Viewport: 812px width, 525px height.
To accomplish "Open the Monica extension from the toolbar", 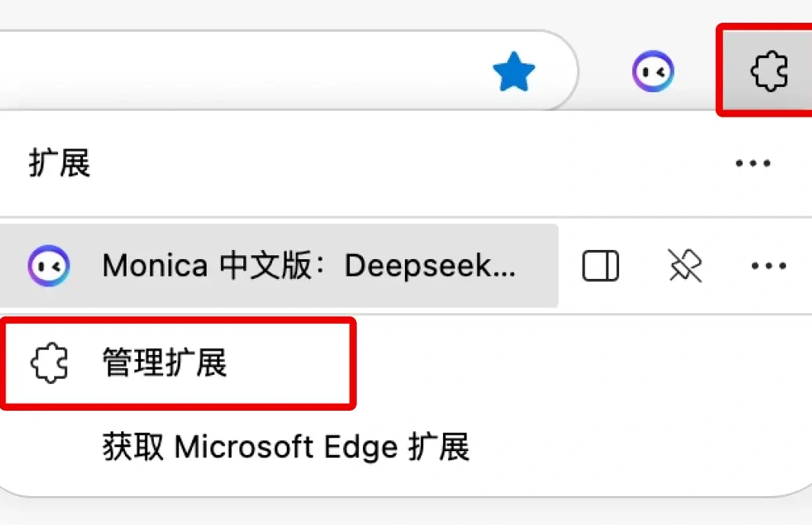I will 653,71.
